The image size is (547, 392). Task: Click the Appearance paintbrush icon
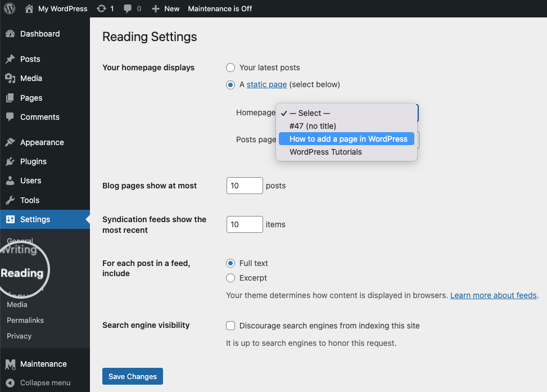click(x=10, y=142)
